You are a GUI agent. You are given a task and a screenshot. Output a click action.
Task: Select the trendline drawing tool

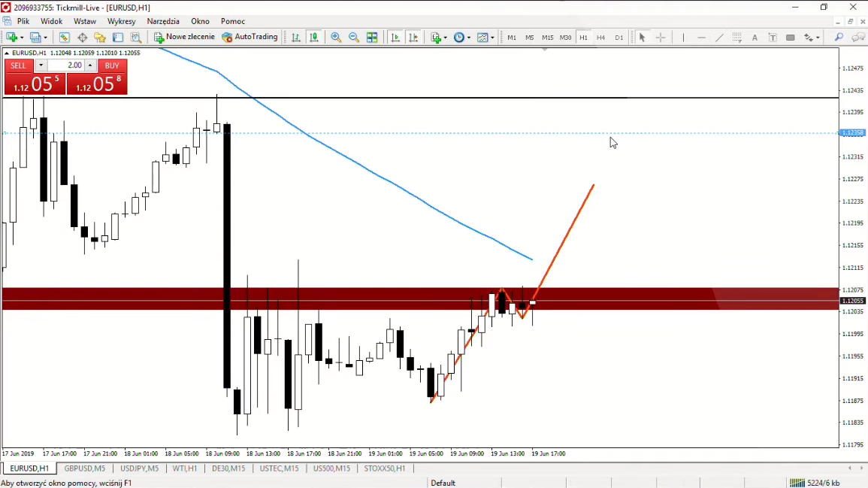pyautogui.click(x=719, y=37)
